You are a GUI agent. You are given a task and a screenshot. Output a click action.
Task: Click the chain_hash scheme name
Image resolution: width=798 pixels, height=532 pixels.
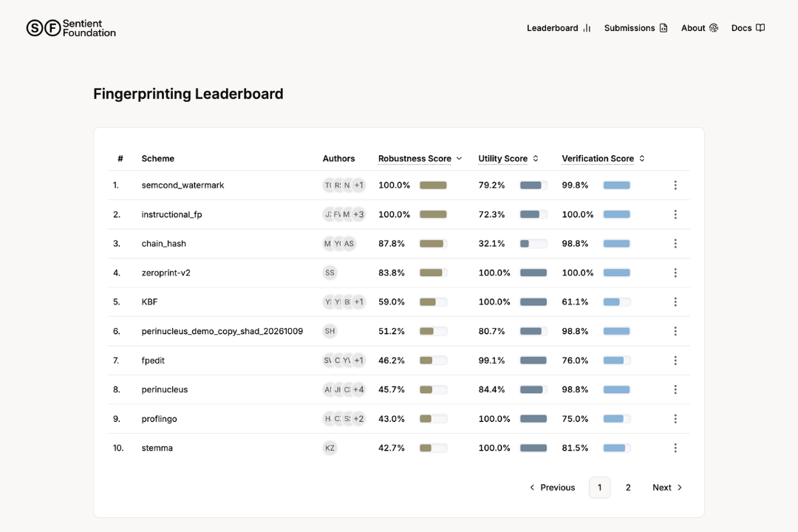click(x=164, y=243)
